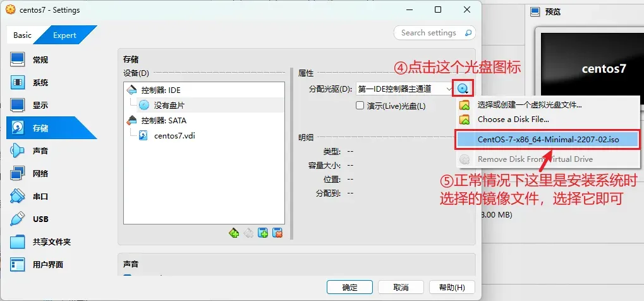Screen dimensions: 644x301
Task: Go to the 声音 settings category
Action: [x=40, y=151]
